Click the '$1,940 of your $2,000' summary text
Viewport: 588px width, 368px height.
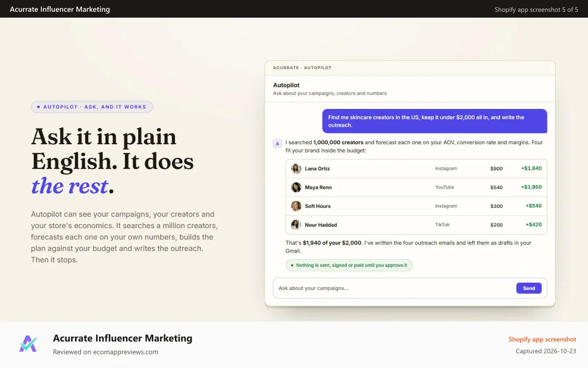(332, 243)
